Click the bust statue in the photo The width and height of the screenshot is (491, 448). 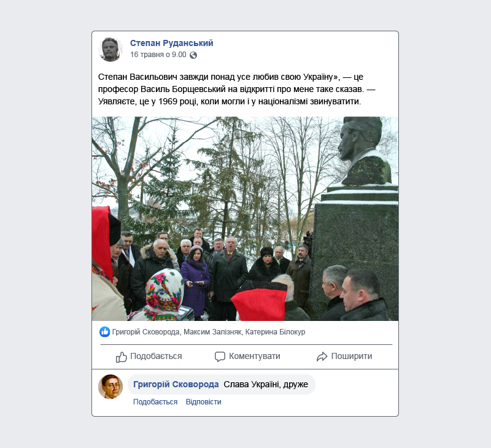(x=365, y=151)
